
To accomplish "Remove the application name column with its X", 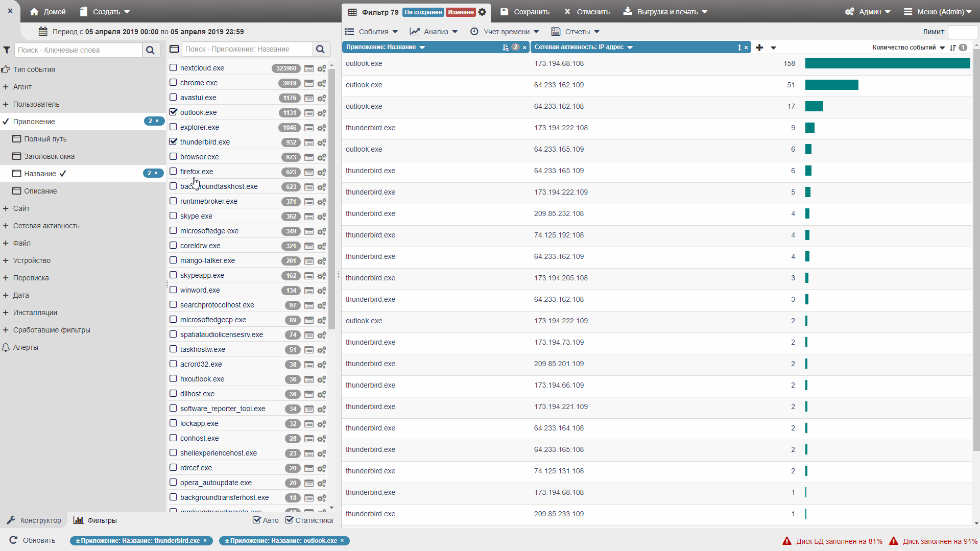I will pos(524,47).
